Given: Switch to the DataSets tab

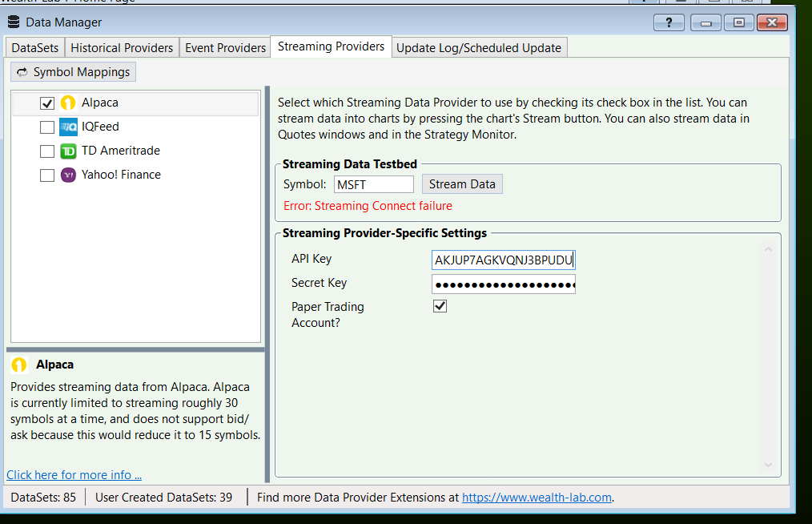Looking at the screenshot, I should tap(34, 48).
